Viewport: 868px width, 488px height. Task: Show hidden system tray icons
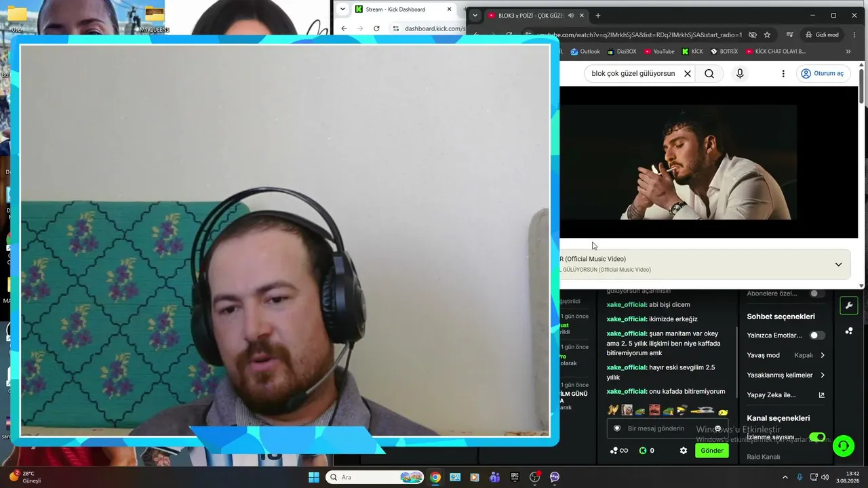coord(785,477)
